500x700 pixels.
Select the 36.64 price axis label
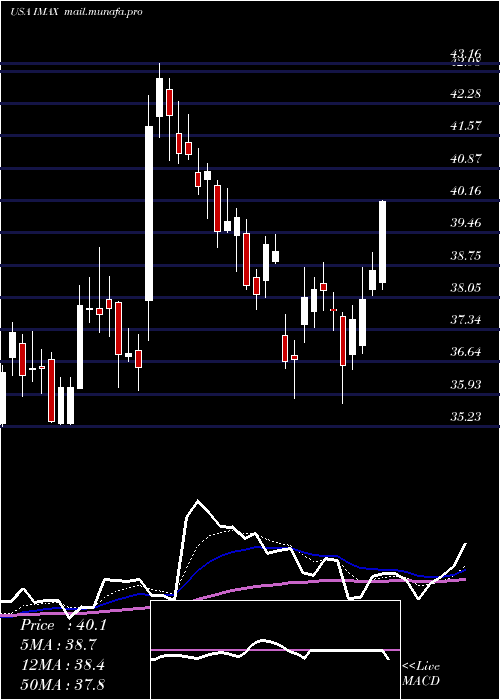tap(466, 351)
